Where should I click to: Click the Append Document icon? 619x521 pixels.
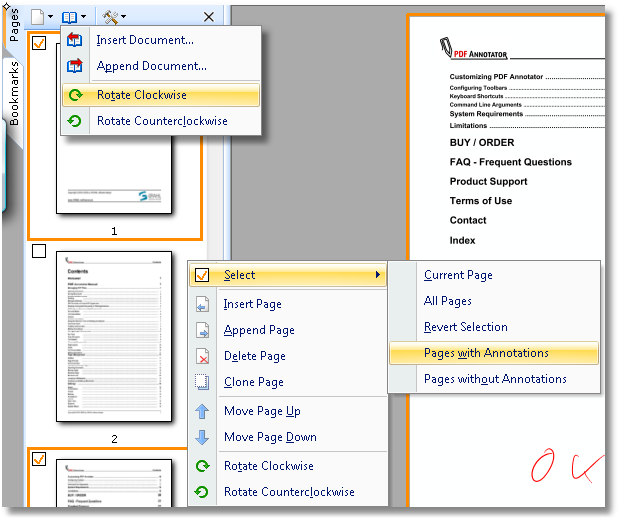pos(75,67)
